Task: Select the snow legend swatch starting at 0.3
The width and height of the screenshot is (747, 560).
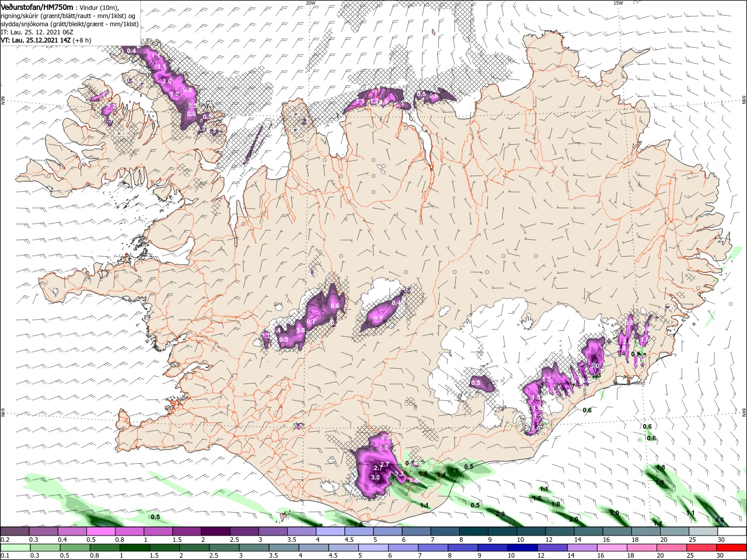Action: pos(43,531)
